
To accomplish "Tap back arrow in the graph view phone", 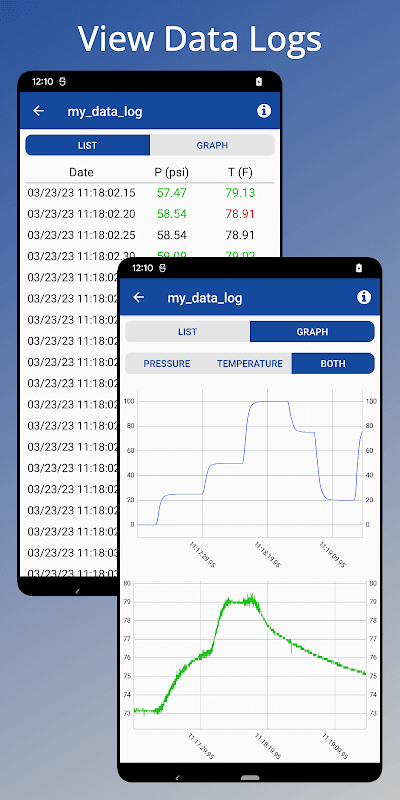I will point(139,297).
